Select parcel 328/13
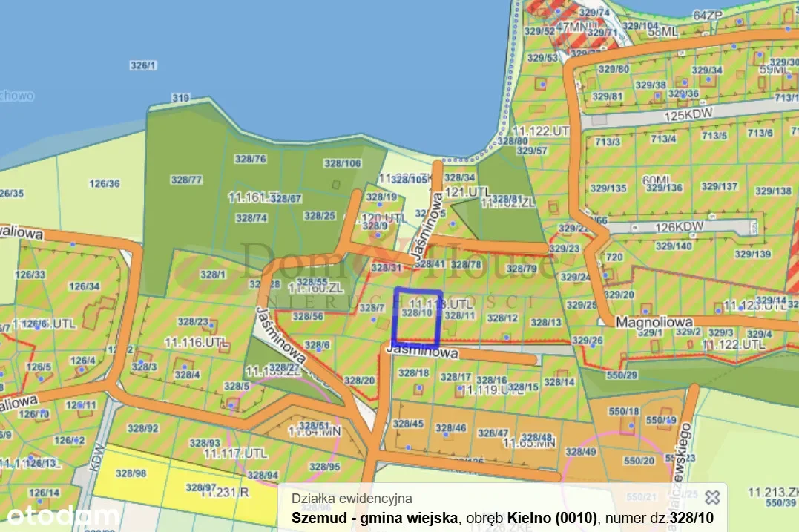The width and height of the screenshot is (799, 532). point(546,322)
